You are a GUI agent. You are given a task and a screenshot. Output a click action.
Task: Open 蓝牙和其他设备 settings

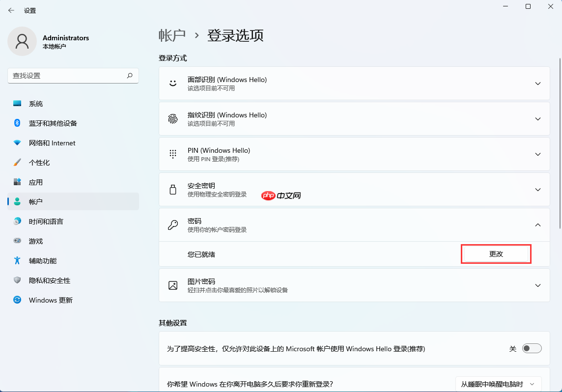pos(52,123)
